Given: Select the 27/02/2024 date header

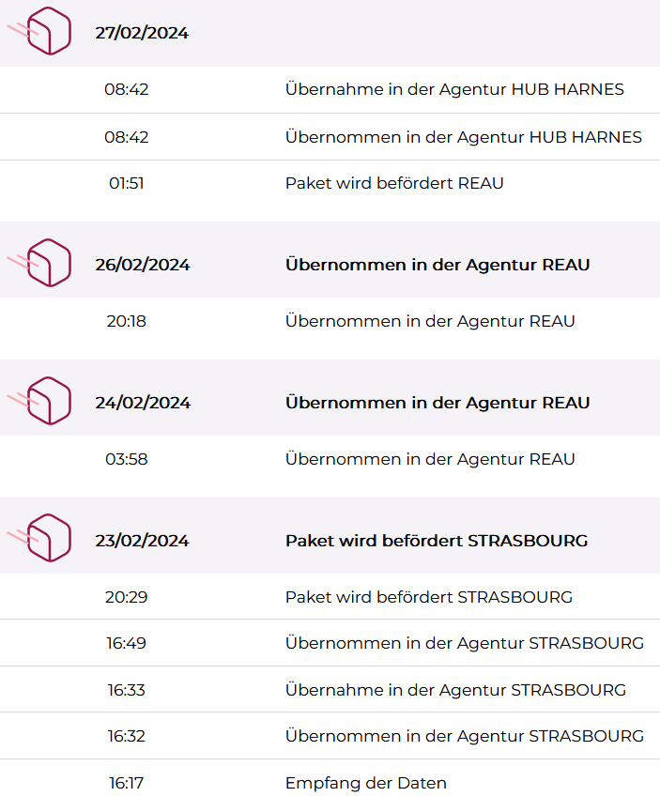Looking at the screenshot, I should coord(142,33).
